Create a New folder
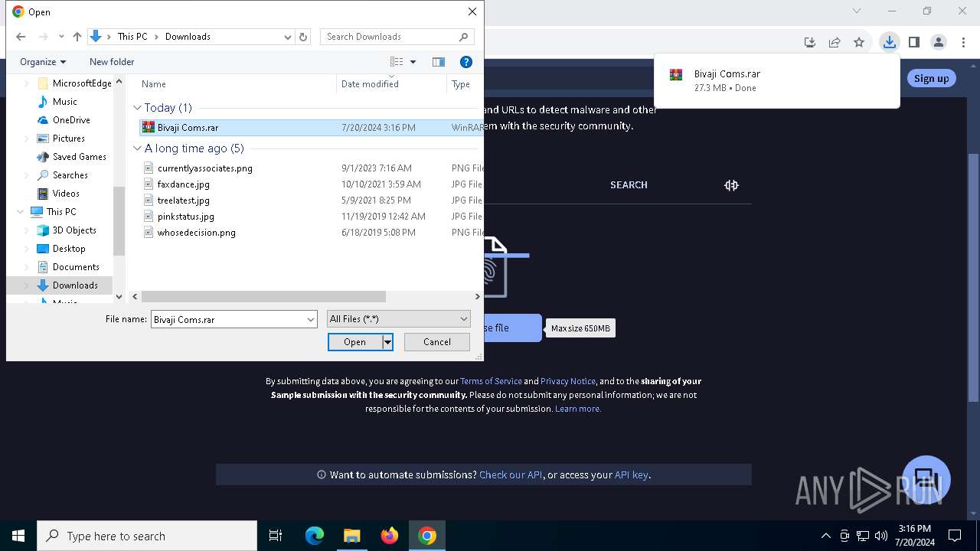The width and height of the screenshot is (980, 551). [x=112, y=62]
